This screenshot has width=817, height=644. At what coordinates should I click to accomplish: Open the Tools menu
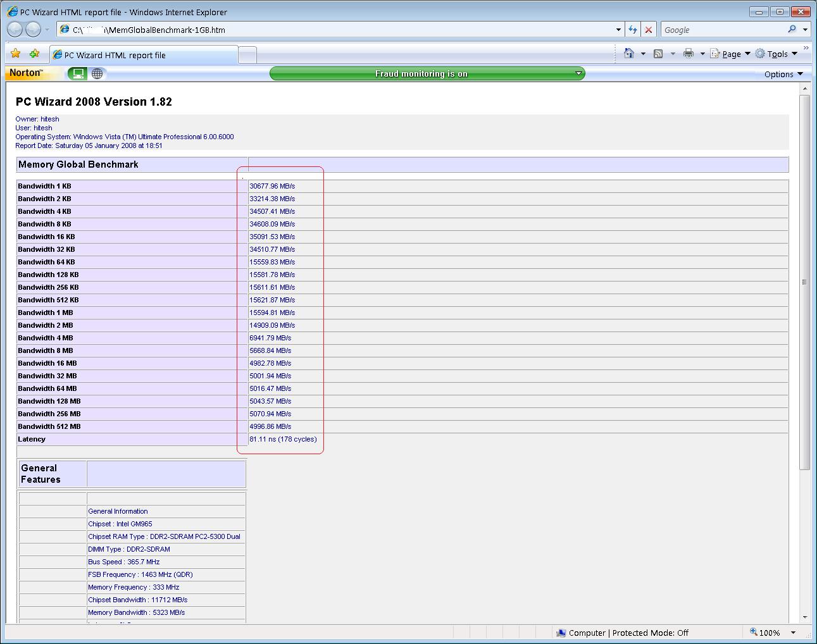tap(776, 54)
